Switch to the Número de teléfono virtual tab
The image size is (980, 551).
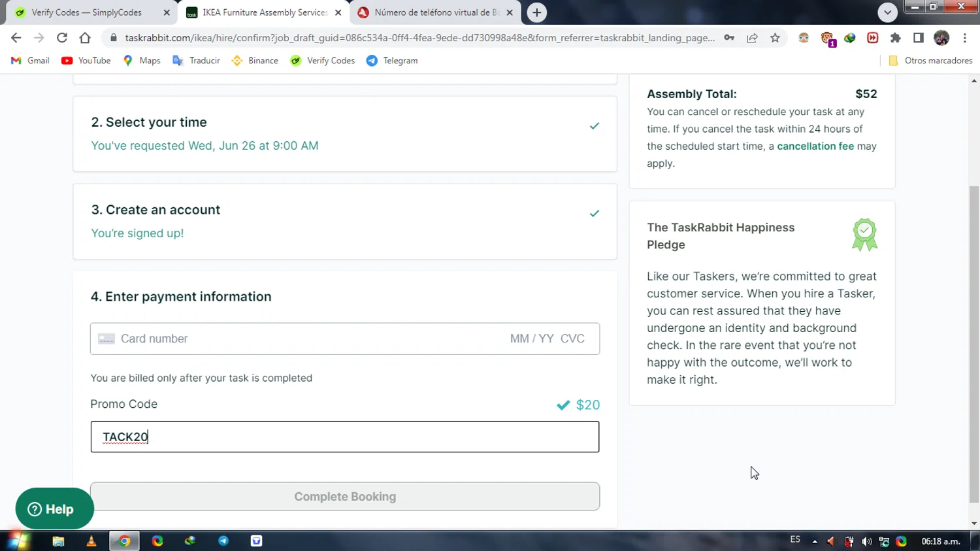(x=436, y=12)
